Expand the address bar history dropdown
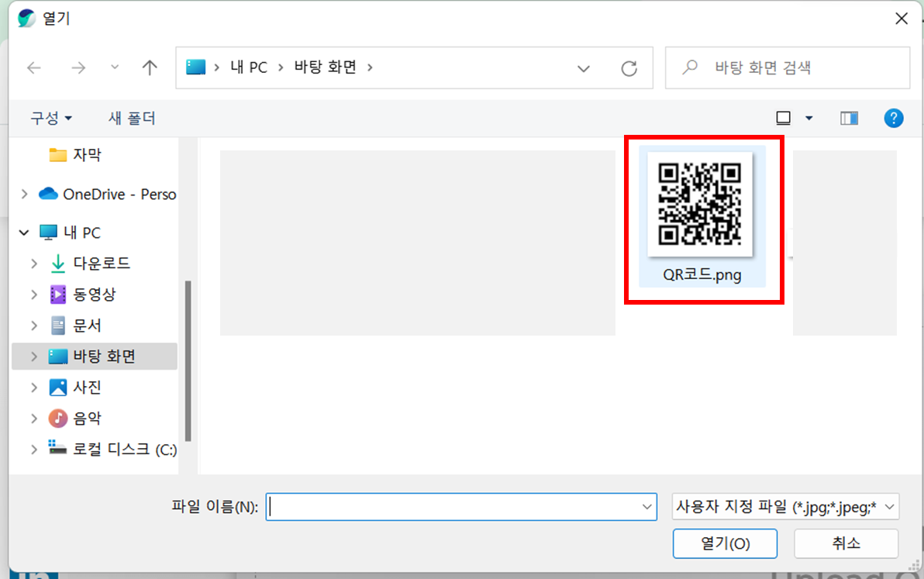The width and height of the screenshot is (924, 579). click(x=584, y=68)
